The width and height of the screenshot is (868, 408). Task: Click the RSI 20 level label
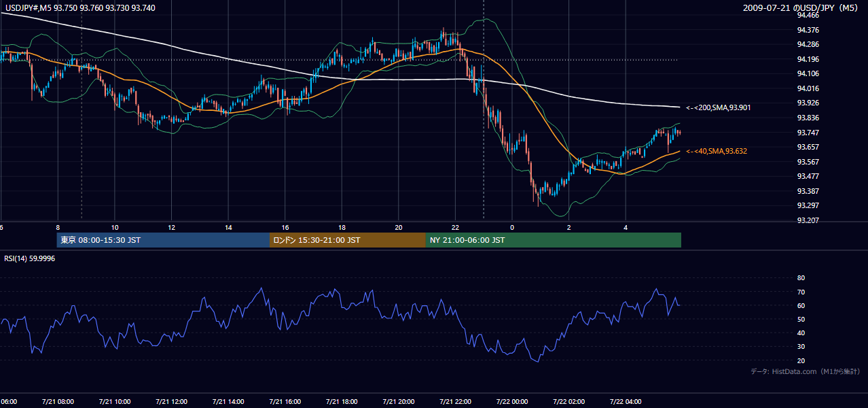point(801,360)
